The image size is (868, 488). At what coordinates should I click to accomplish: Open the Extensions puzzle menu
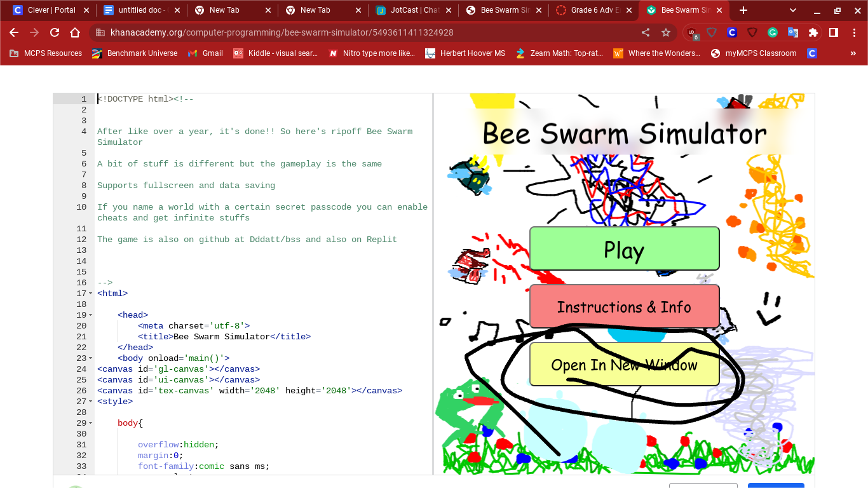(813, 32)
